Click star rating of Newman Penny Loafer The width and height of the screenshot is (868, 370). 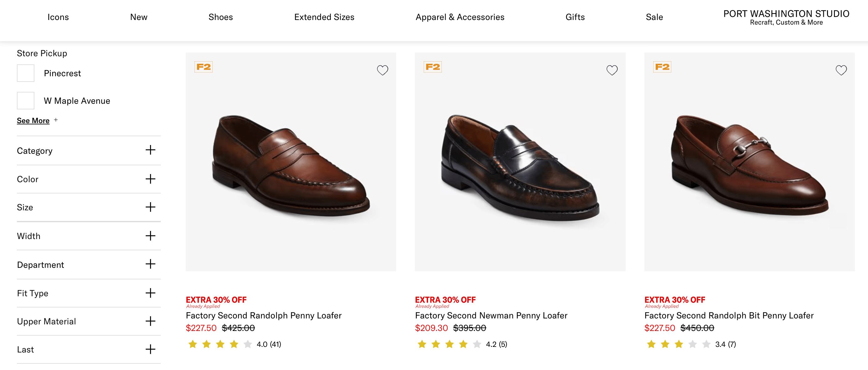[449, 344]
